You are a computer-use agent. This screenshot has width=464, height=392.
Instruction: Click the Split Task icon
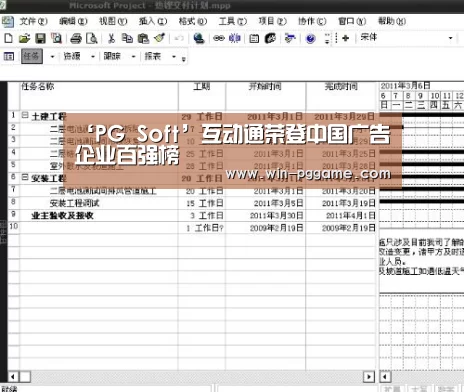click(x=235, y=38)
